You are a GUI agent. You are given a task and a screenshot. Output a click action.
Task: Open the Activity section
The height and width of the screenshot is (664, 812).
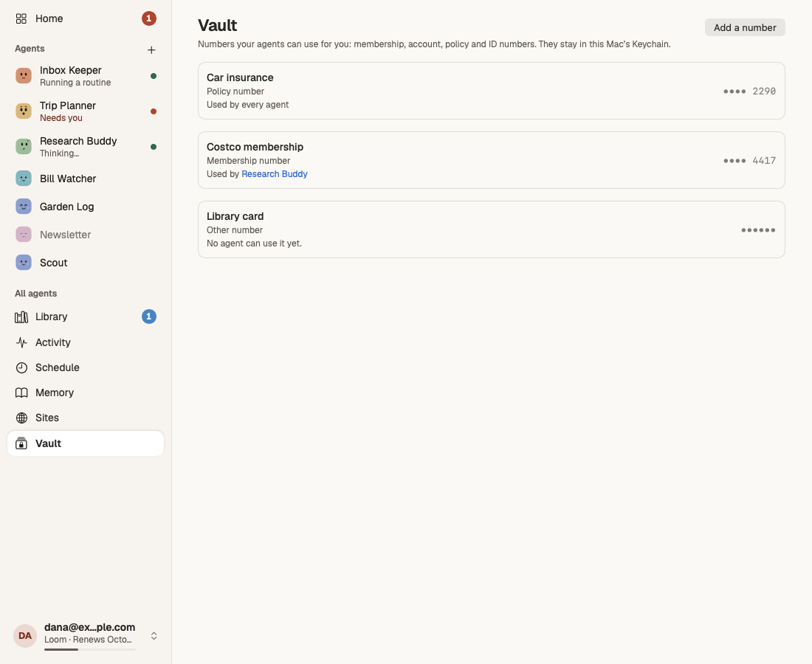[x=86, y=342]
